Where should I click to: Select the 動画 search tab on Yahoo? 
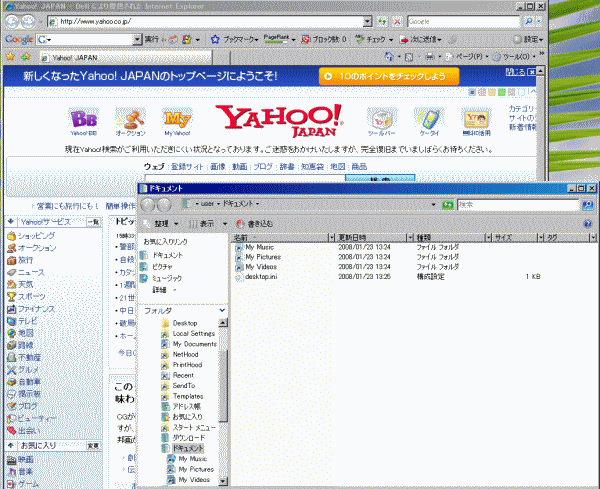[x=240, y=166]
